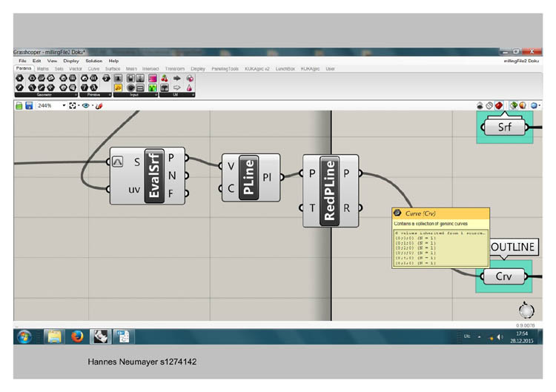Switch to the LunchBox tab

coord(285,69)
